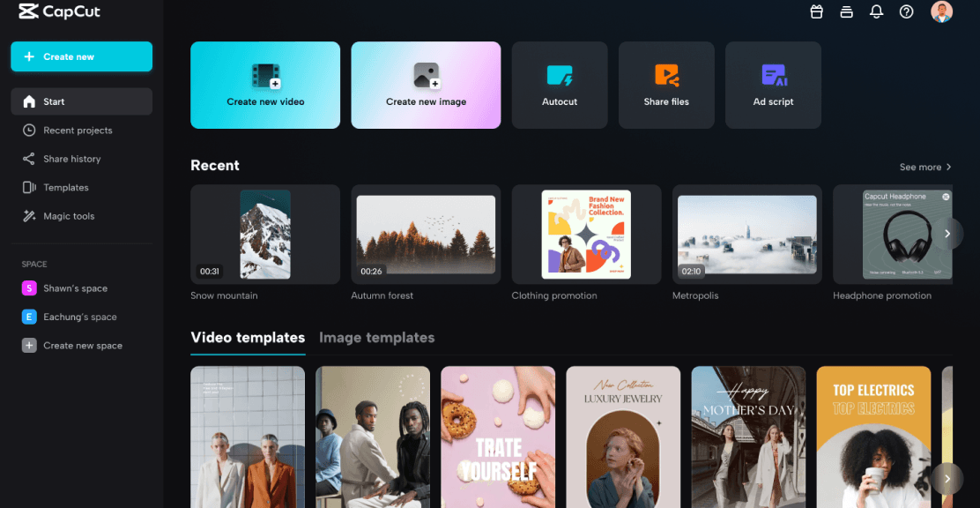Open the help question mark icon
Image resolution: width=980 pixels, height=508 pixels.
pyautogui.click(x=906, y=11)
